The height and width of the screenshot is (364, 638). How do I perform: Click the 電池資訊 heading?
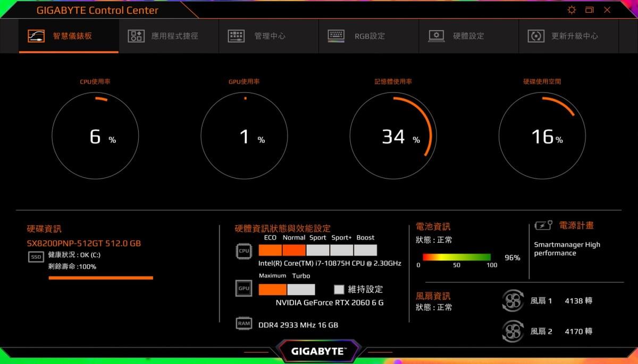[x=433, y=227]
